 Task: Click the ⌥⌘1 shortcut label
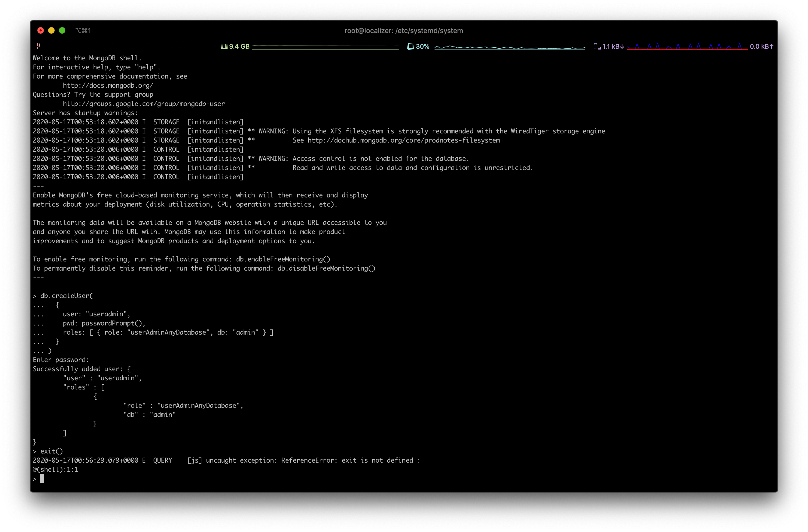pyautogui.click(x=83, y=31)
